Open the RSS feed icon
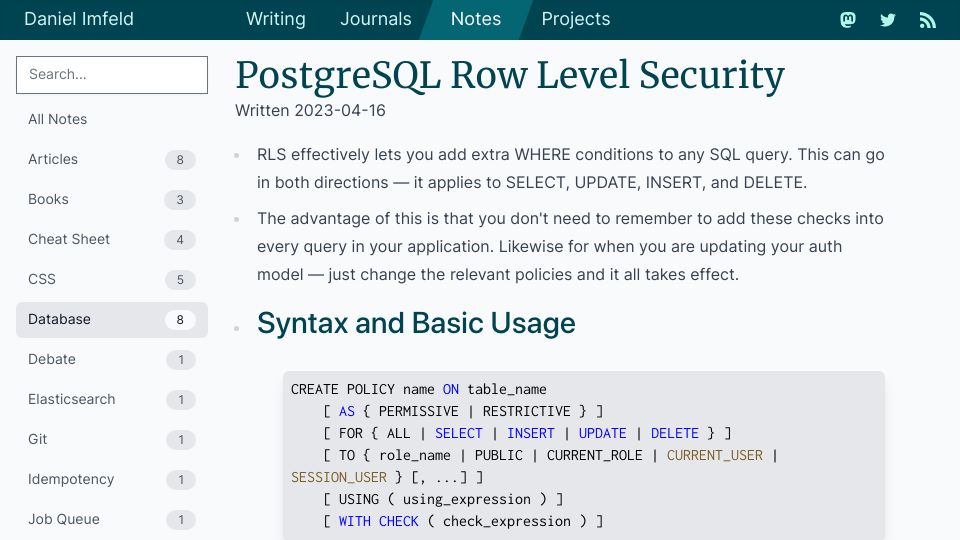960x540 pixels. 928,20
